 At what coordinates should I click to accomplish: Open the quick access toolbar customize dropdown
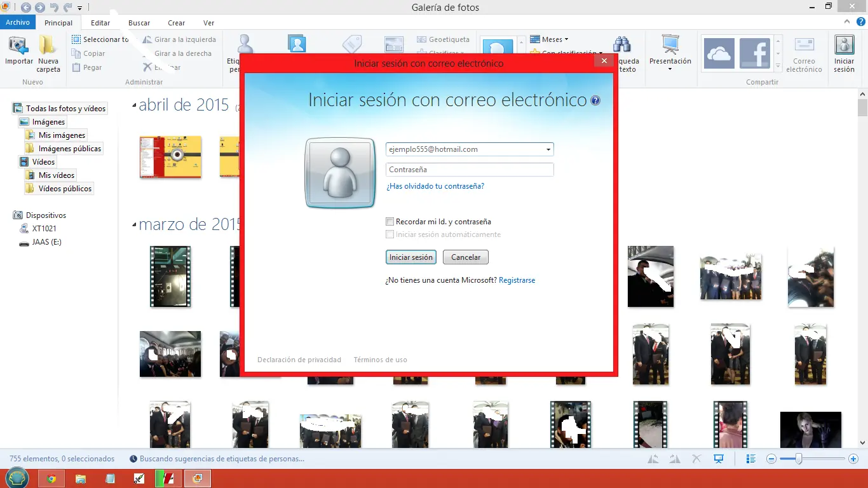(79, 8)
